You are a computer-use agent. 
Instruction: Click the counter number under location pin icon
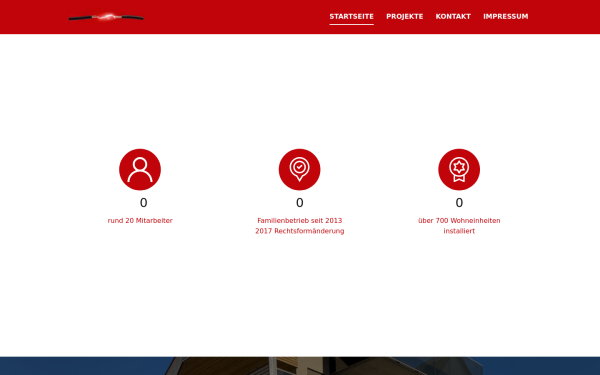(300, 203)
